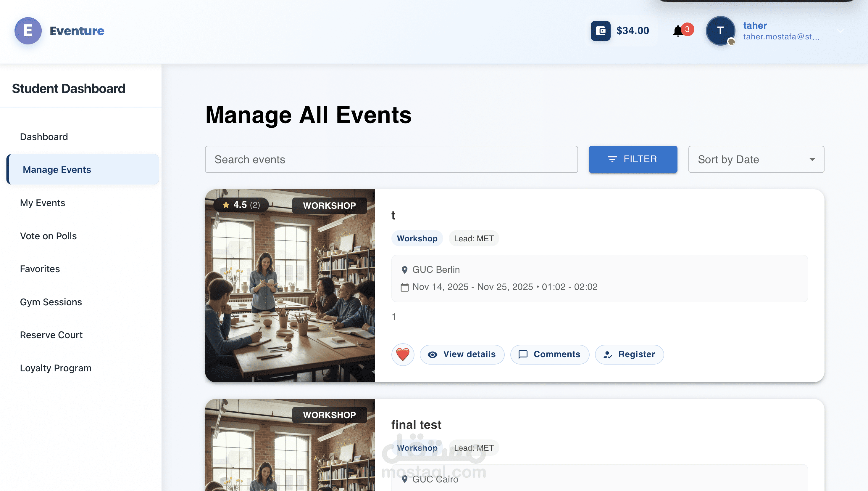Switch to My Events in the sidebar
868x491 pixels.
coord(43,203)
